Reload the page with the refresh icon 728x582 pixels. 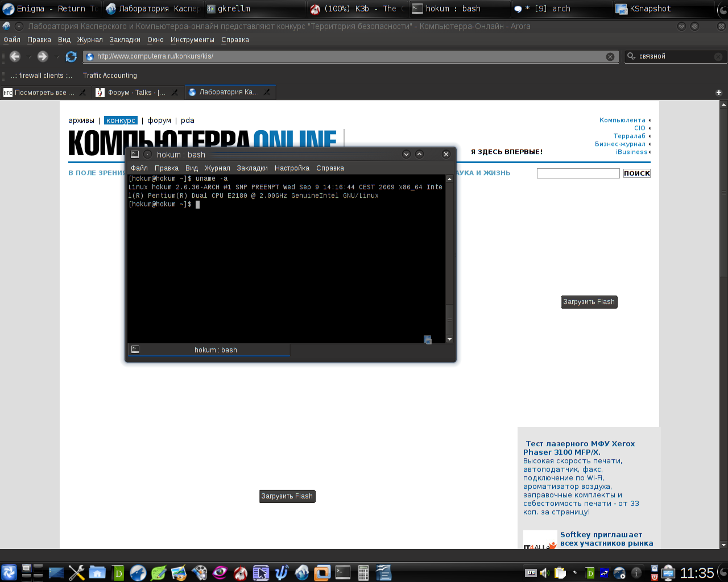pos(71,56)
